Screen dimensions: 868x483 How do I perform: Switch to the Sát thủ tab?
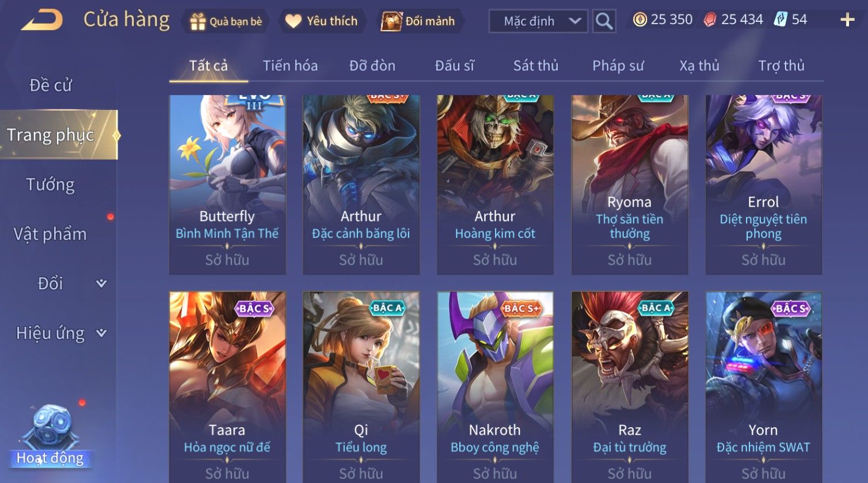tap(536, 66)
